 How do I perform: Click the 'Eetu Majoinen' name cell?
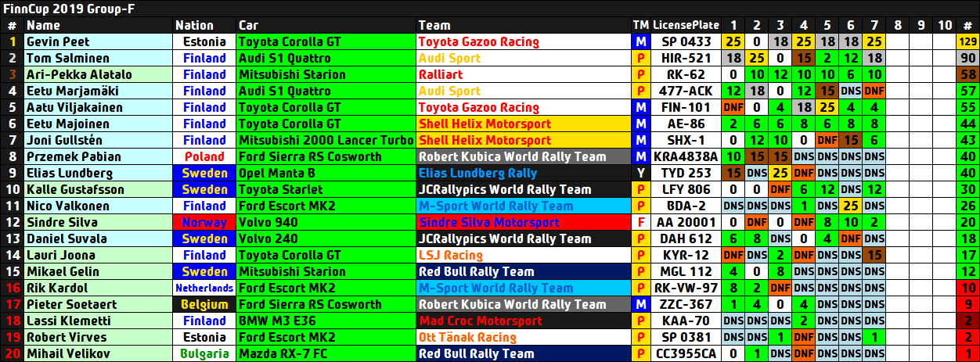(98, 124)
